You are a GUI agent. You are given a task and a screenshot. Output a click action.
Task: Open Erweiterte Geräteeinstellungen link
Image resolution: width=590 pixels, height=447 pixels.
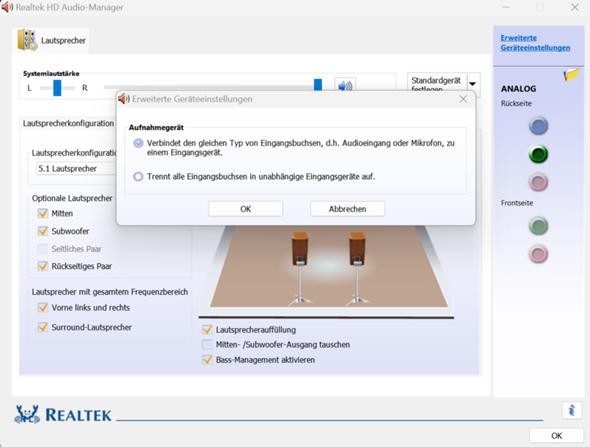click(x=535, y=43)
